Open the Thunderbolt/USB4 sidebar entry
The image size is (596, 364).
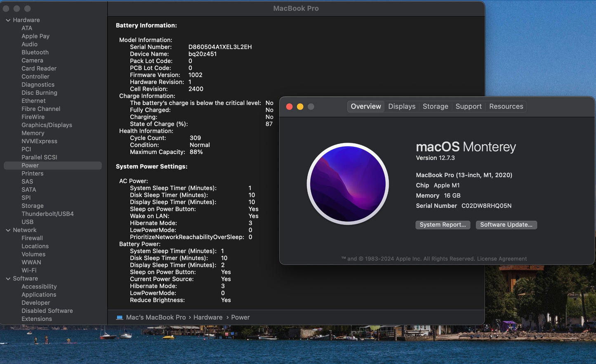[x=47, y=214]
